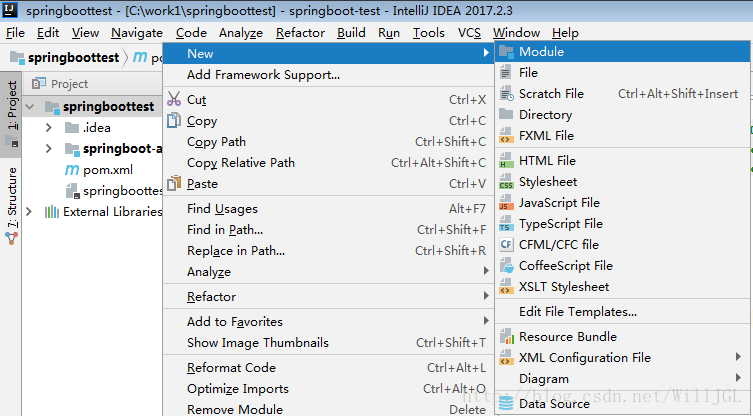Select Find in Path entry
The height and width of the screenshot is (416, 753).
[x=328, y=230]
